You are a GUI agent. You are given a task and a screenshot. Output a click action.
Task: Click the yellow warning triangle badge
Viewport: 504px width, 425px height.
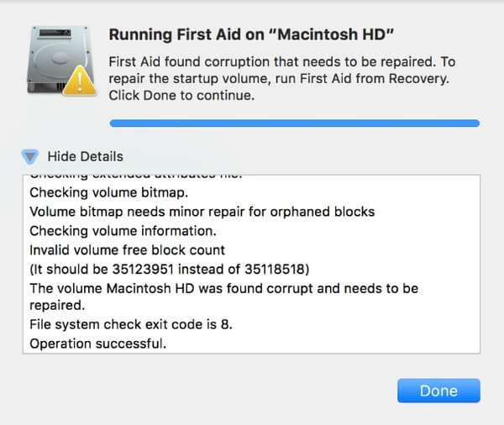coord(80,81)
